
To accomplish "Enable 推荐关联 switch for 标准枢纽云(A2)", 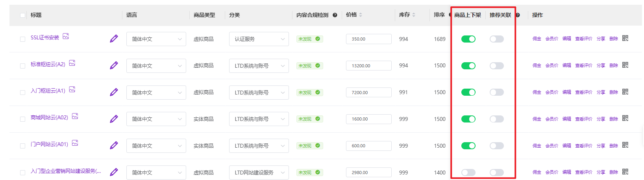I will [x=496, y=66].
